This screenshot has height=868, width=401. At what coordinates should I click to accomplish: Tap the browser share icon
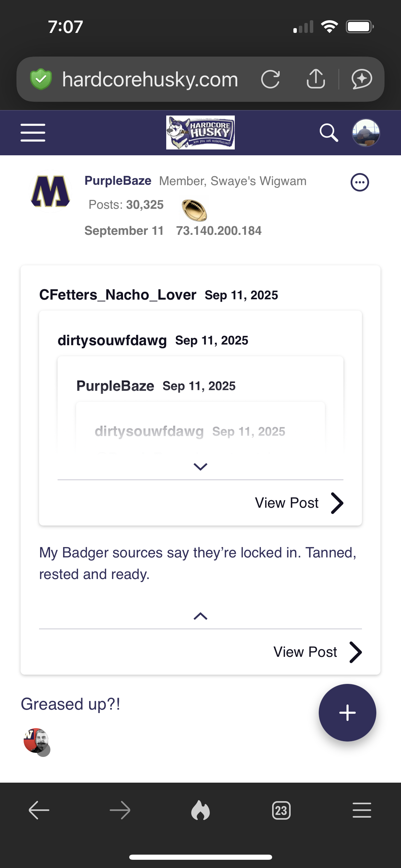[316, 79]
